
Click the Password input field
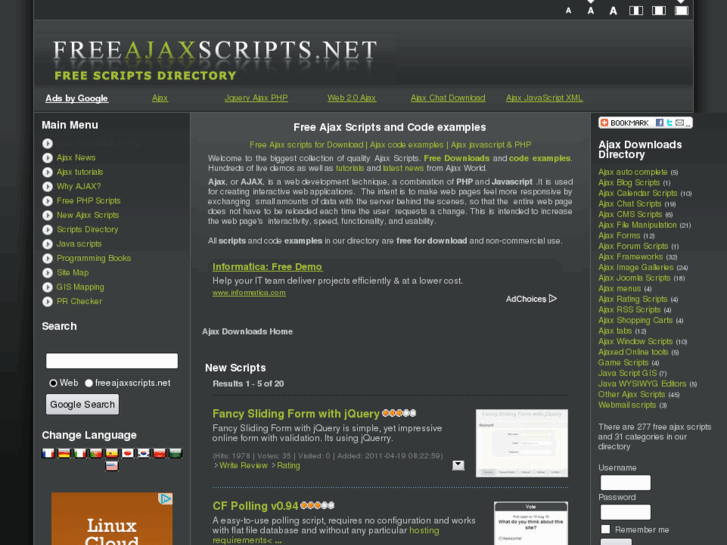pos(625,512)
